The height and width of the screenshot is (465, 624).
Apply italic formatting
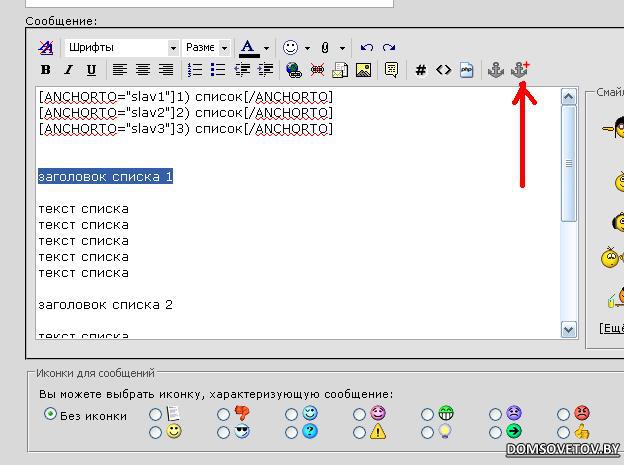[x=68, y=70]
